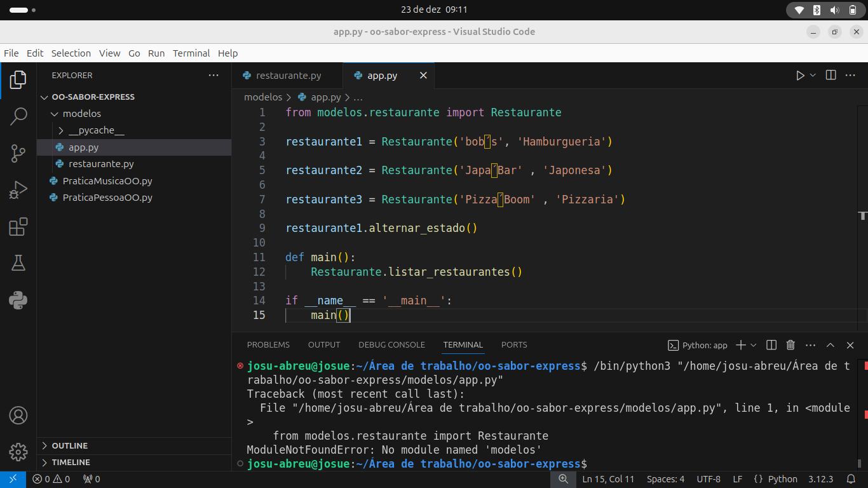The height and width of the screenshot is (488, 868).
Task: Change end of line sequence LF
Action: (x=738, y=479)
